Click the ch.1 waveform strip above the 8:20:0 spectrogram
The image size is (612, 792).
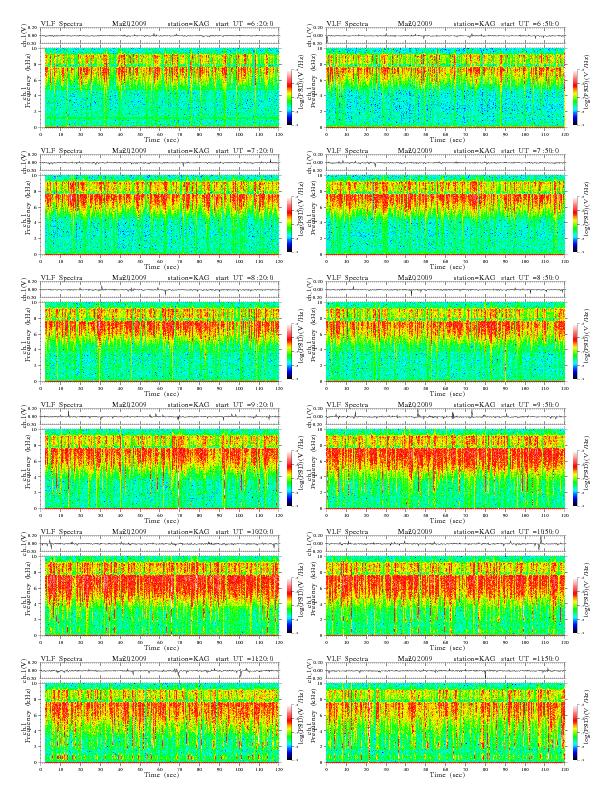coord(160,290)
